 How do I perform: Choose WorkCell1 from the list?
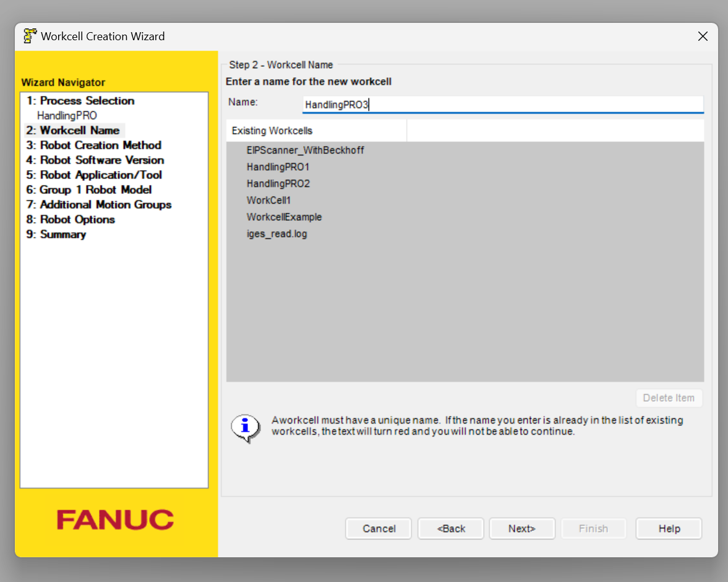(268, 200)
